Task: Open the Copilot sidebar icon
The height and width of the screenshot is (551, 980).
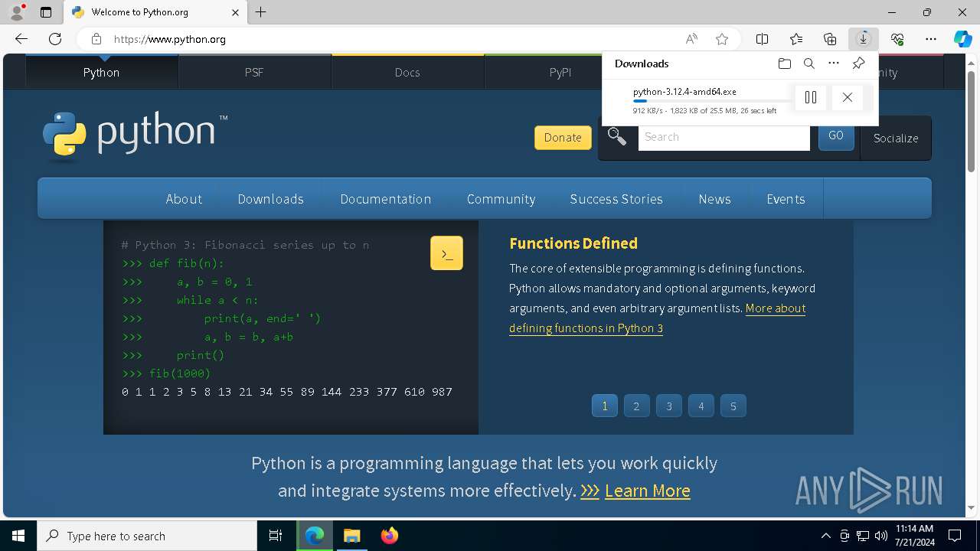Action: coord(962,39)
